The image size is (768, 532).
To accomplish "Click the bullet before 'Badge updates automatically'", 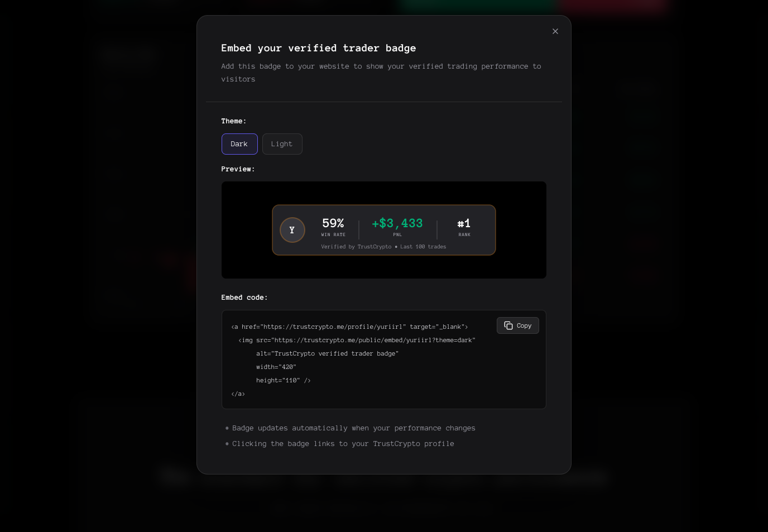I will click(227, 428).
